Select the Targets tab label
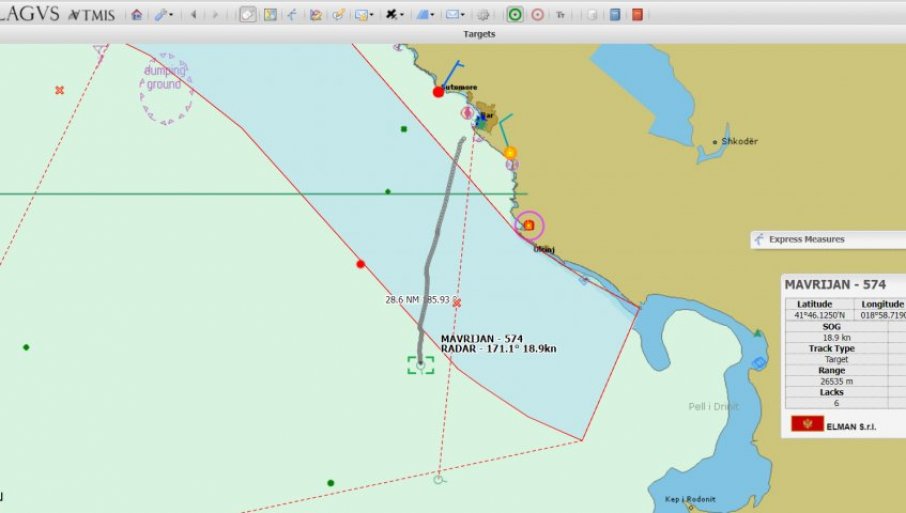The image size is (906, 513). click(x=479, y=34)
